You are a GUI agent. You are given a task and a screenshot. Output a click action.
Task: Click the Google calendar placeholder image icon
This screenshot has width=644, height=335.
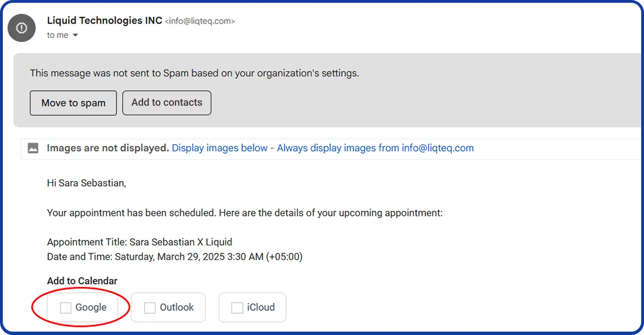click(66, 308)
